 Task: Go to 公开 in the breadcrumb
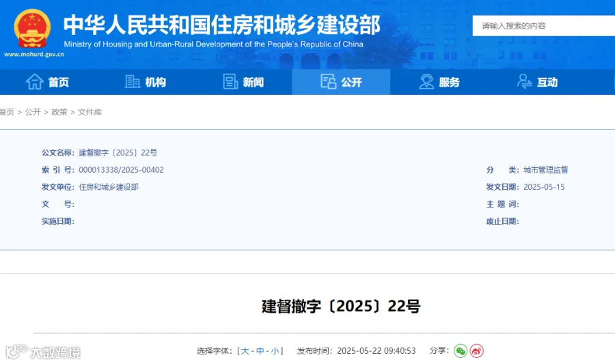click(33, 112)
